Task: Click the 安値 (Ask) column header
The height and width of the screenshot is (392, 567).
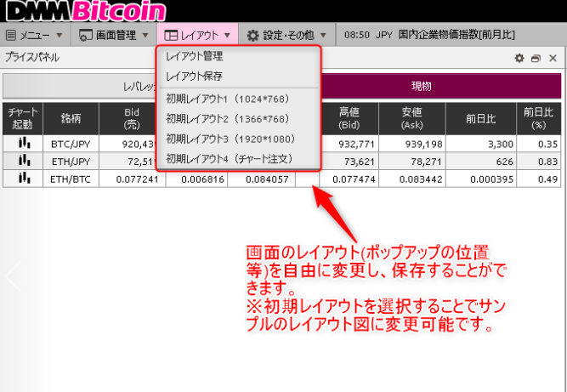Action: pyautogui.click(x=412, y=118)
